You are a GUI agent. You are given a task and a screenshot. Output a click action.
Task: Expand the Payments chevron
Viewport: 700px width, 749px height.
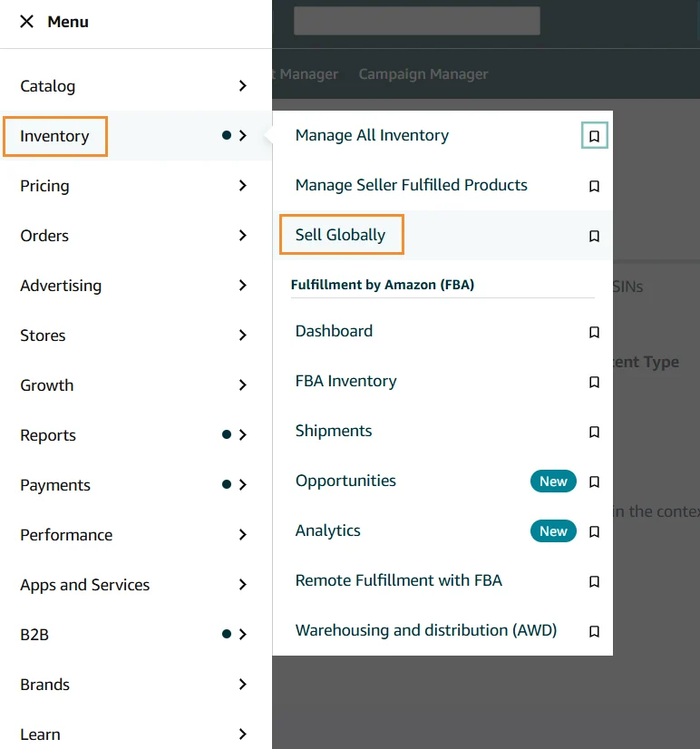tap(243, 485)
